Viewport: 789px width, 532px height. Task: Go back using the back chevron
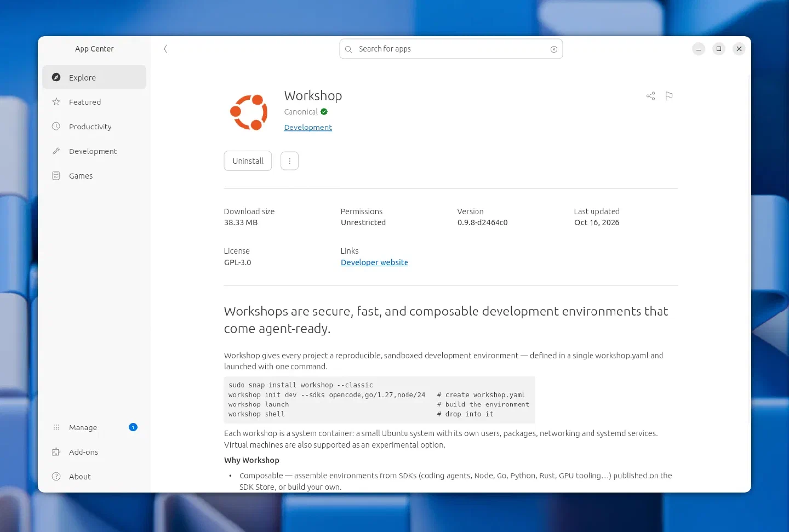(165, 49)
